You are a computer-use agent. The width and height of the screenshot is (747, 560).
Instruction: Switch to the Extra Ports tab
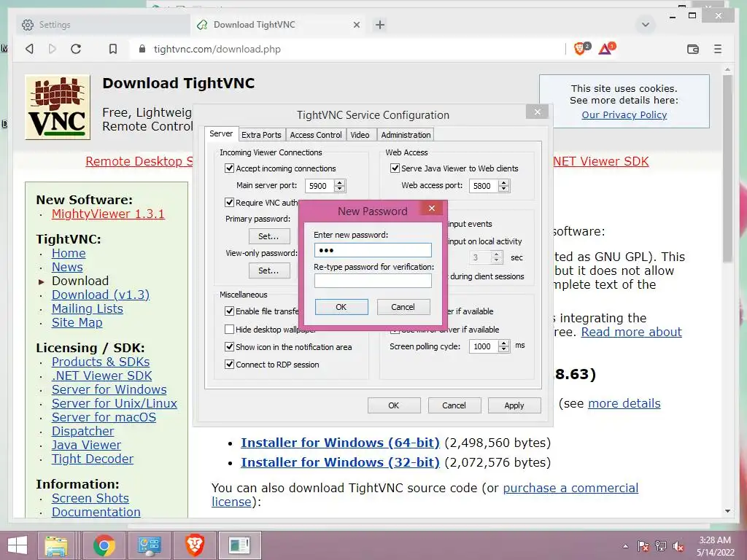pos(261,135)
